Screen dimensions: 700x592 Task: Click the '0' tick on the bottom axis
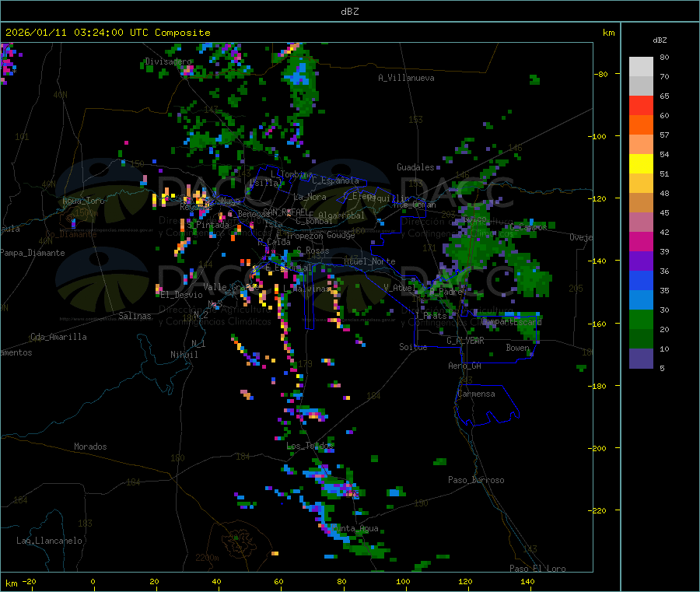click(93, 582)
